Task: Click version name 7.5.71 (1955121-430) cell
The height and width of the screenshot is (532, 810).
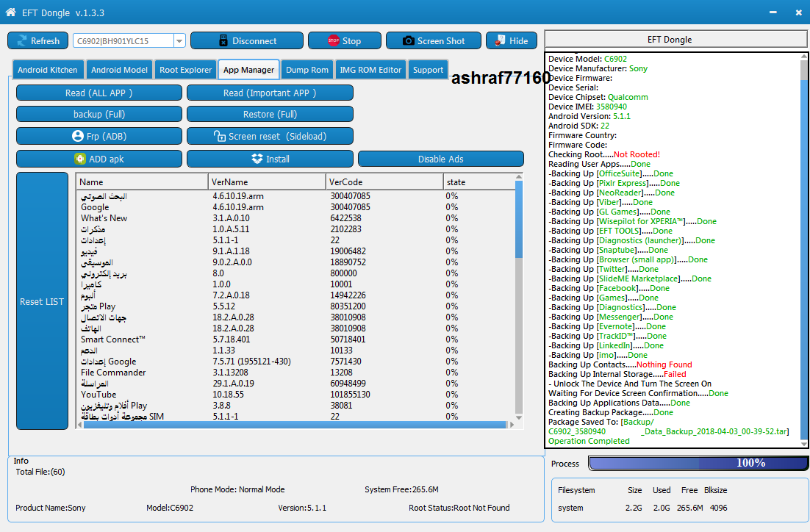Action: point(251,362)
